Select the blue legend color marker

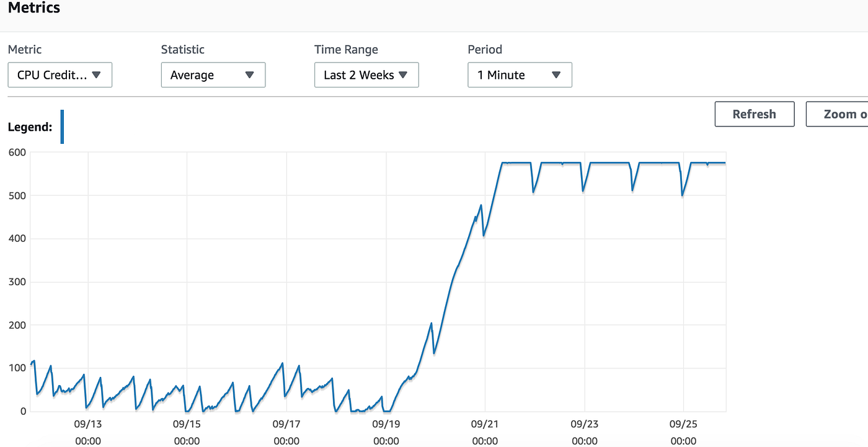pyautogui.click(x=62, y=126)
